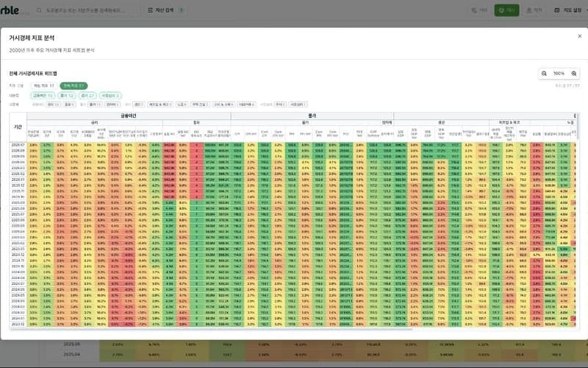588x368 pixels.
Task: Click the heatmap horizontal scrollbar
Action: (211, 329)
